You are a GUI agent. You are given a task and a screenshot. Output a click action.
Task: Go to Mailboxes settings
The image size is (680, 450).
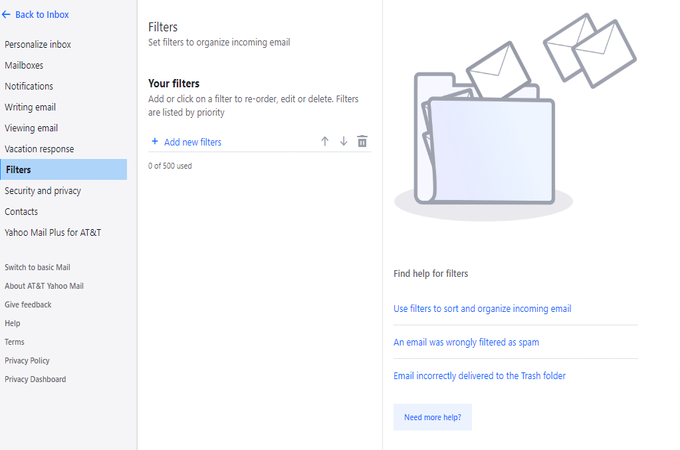click(24, 65)
